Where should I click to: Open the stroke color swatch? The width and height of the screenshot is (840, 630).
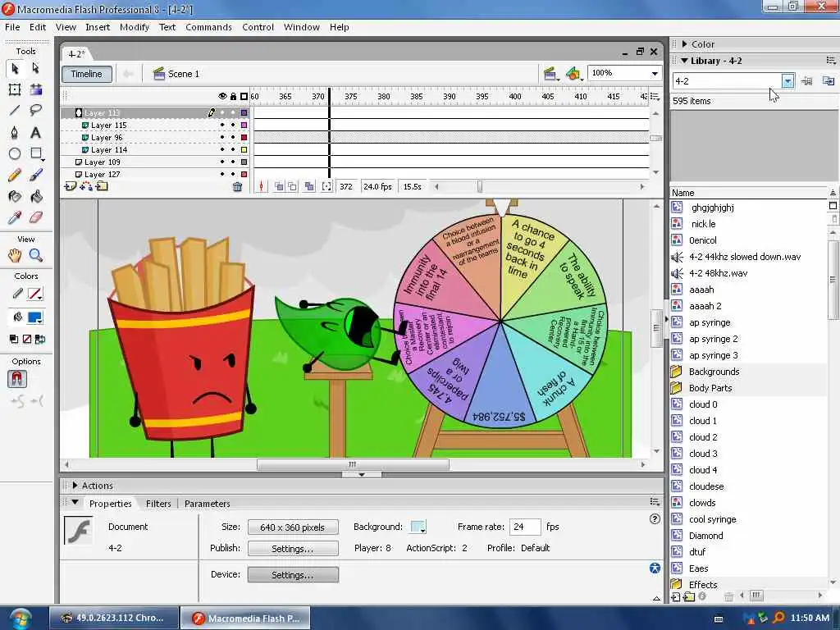point(34,294)
